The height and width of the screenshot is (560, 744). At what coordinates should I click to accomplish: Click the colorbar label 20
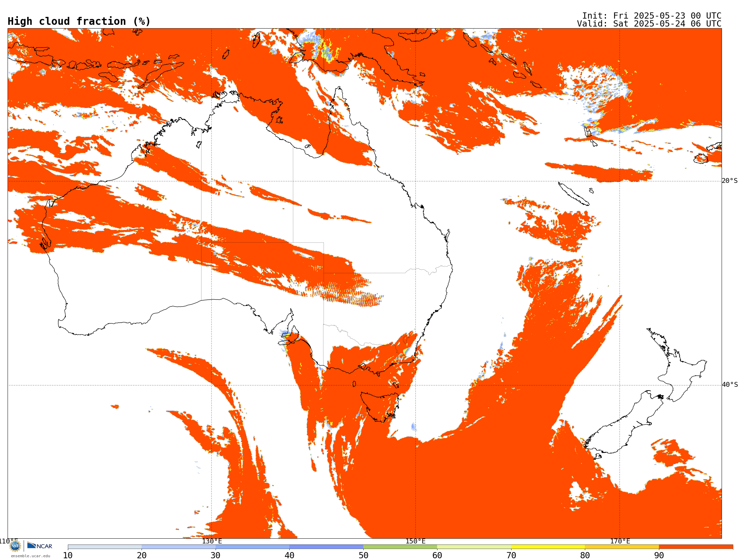[x=142, y=555]
